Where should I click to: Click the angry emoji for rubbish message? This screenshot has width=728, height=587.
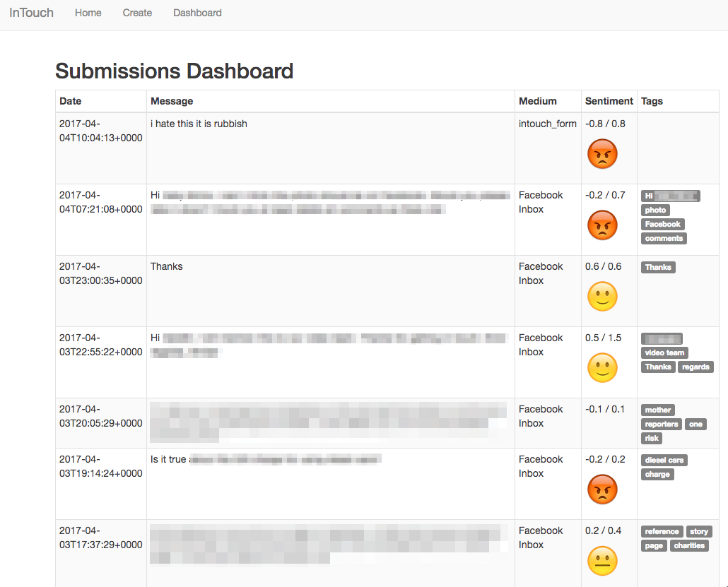click(x=602, y=154)
